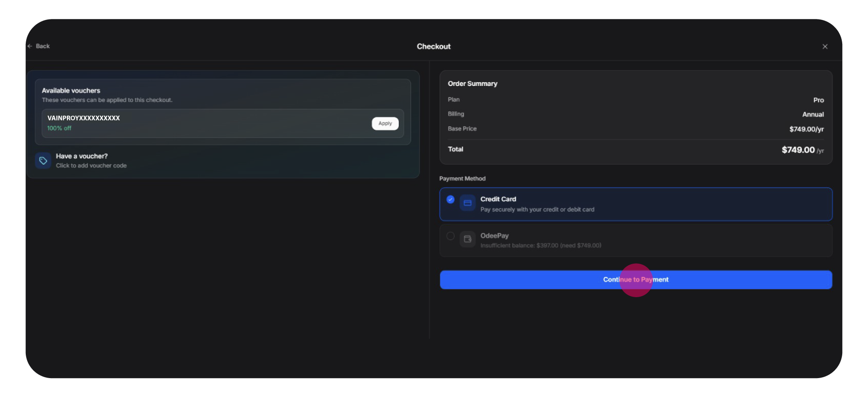Select Credit Card radio button
The height and width of the screenshot is (398, 868).
coord(450,199)
